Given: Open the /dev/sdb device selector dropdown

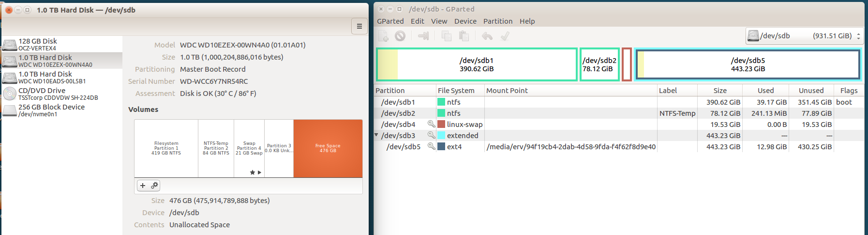Looking at the screenshot, I should click(804, 36).
